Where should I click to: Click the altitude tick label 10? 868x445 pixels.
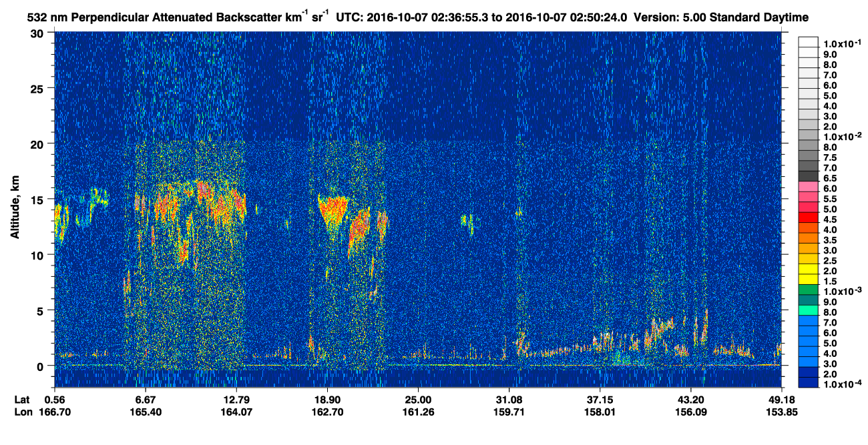[x=39, y=255]
